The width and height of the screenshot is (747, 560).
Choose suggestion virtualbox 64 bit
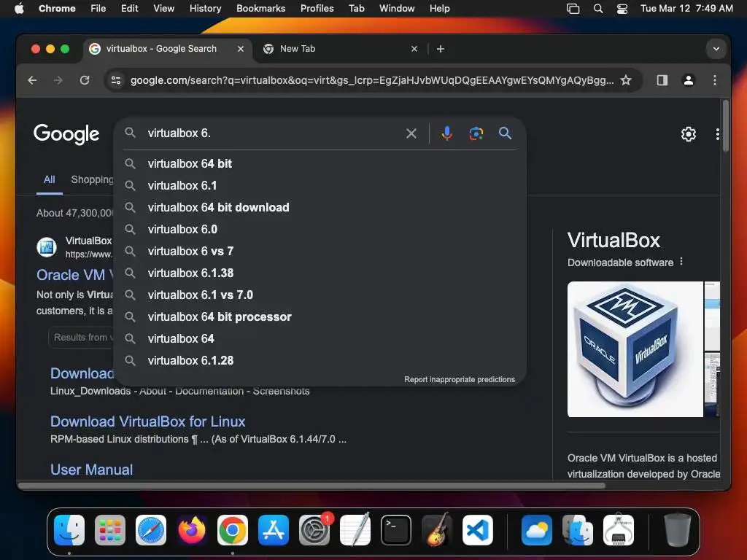[x=320, y=164]
